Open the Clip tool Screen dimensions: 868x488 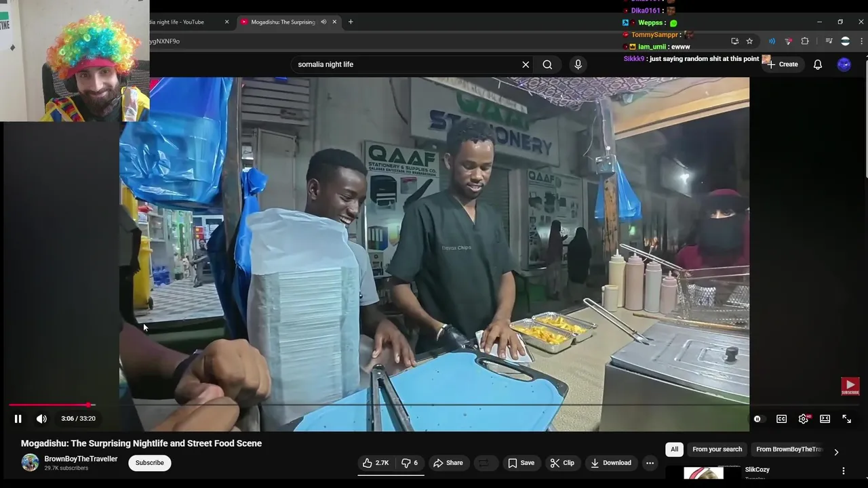[562, 463]
